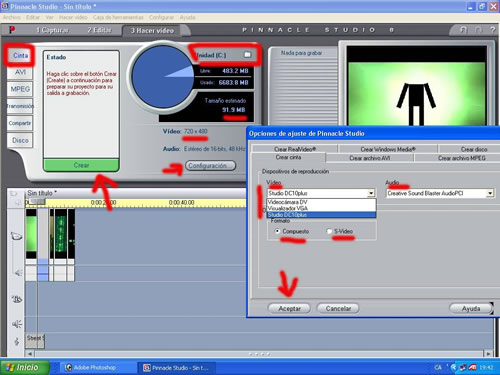Open the Crear cinta tab

(288, 157)
